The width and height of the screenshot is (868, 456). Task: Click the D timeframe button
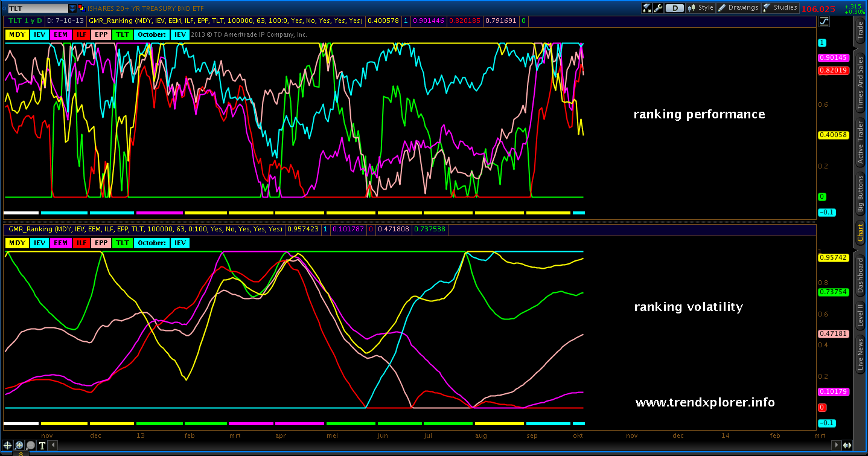point(675,8)
